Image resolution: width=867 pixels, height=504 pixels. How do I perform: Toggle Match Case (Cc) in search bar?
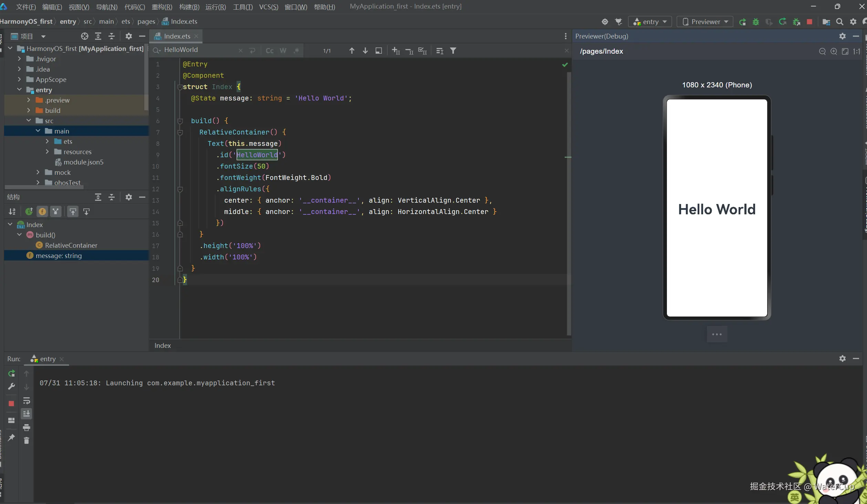point(270,51)
